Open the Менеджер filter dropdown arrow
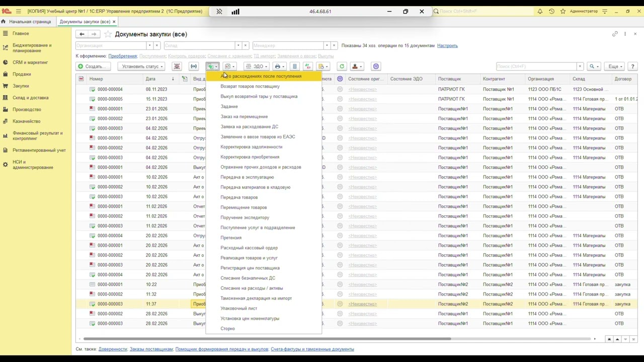This screenshot has width=644, height=362. [327, 45]
